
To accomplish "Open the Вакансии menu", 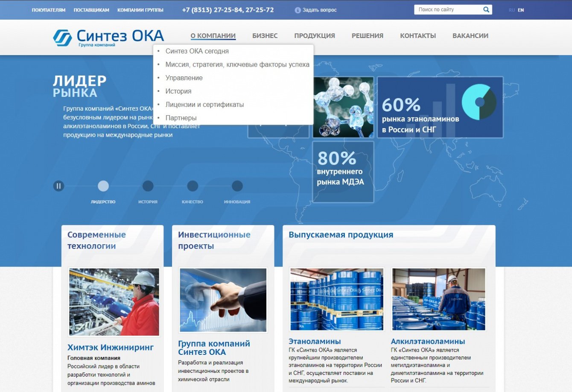I will pos(470,36).
